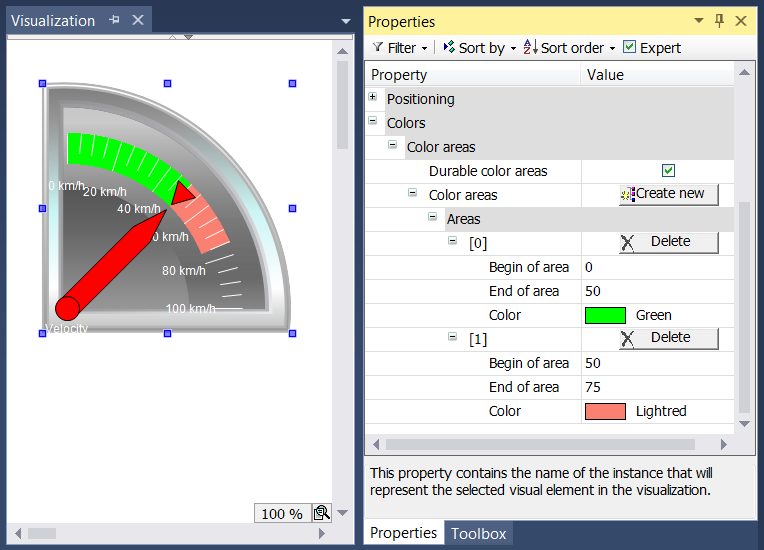The height and width of the screenshot is (550, 764).
Task: Click the 100 % zoom field
Action: click(x=282, y=513)
